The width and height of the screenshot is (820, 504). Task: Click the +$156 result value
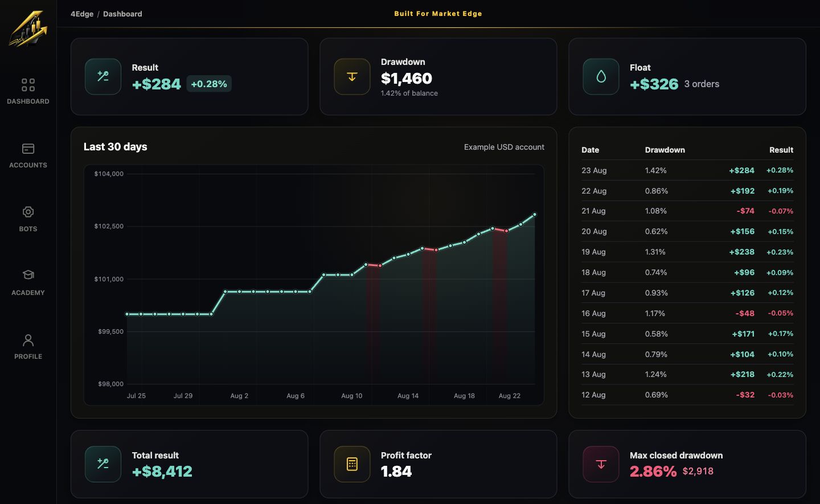[x=743, y=231]
